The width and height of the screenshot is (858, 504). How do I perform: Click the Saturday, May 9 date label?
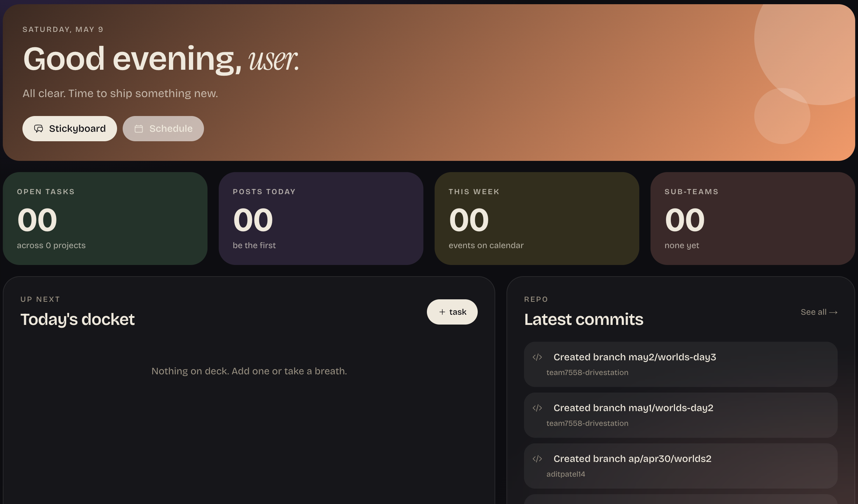click(63, 29)
